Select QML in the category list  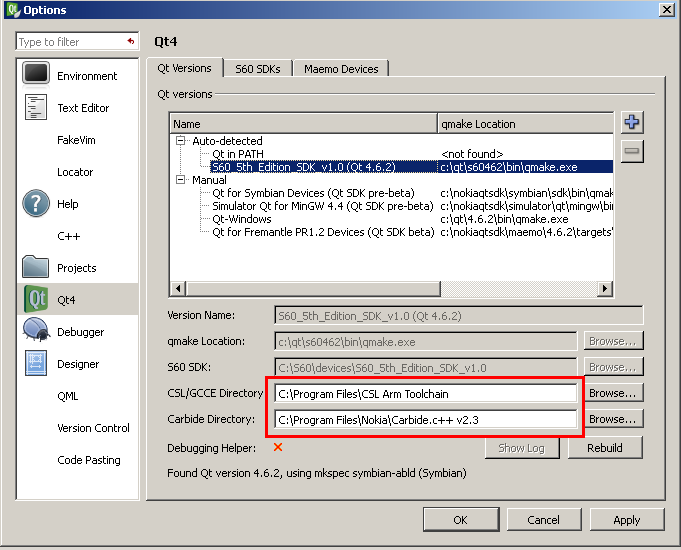point(77,396)
